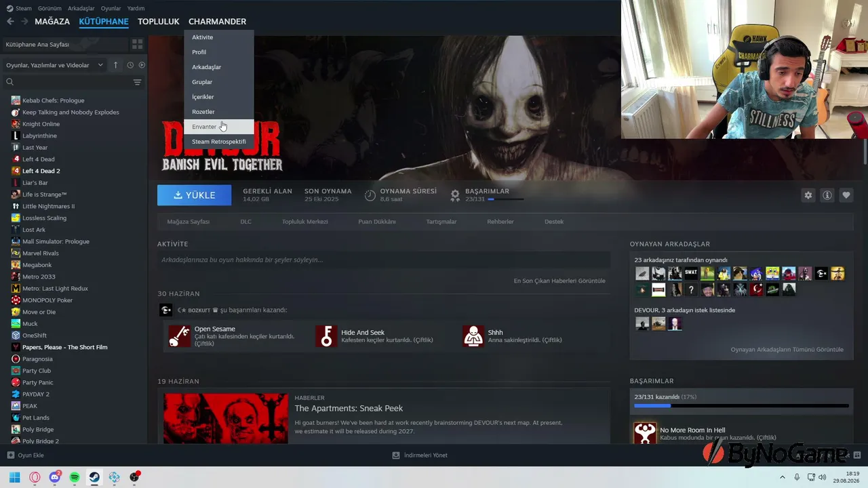Click the volume icon in system tray
This screenshot has width=868, height=488.
tap(823, 477)
